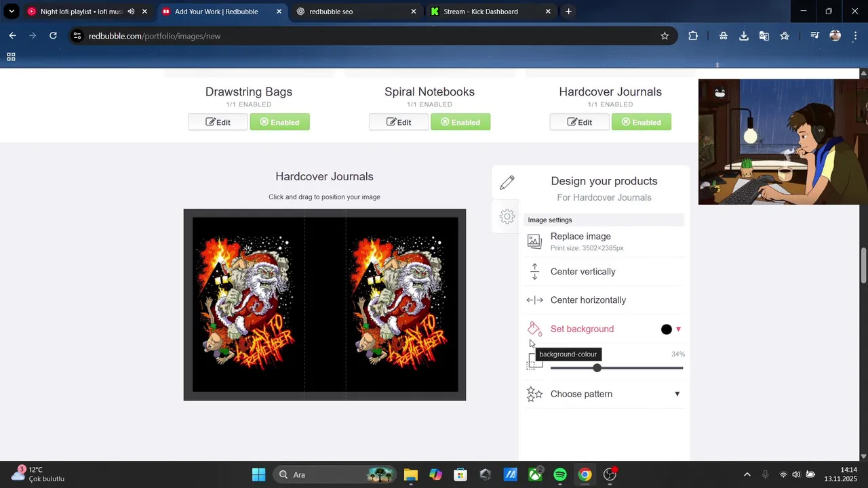Click the Choose pattern stars icon

[x=534, y=394]
